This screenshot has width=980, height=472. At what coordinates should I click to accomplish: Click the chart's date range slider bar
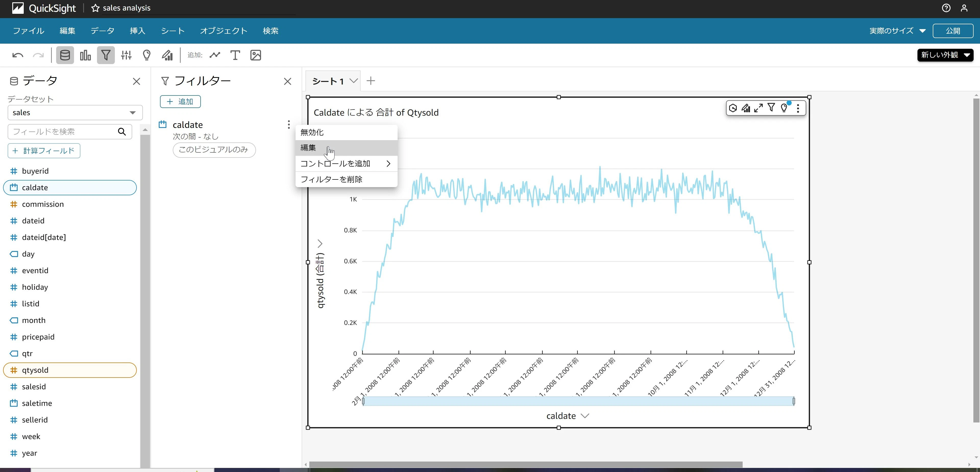click(x=578, y=401)
